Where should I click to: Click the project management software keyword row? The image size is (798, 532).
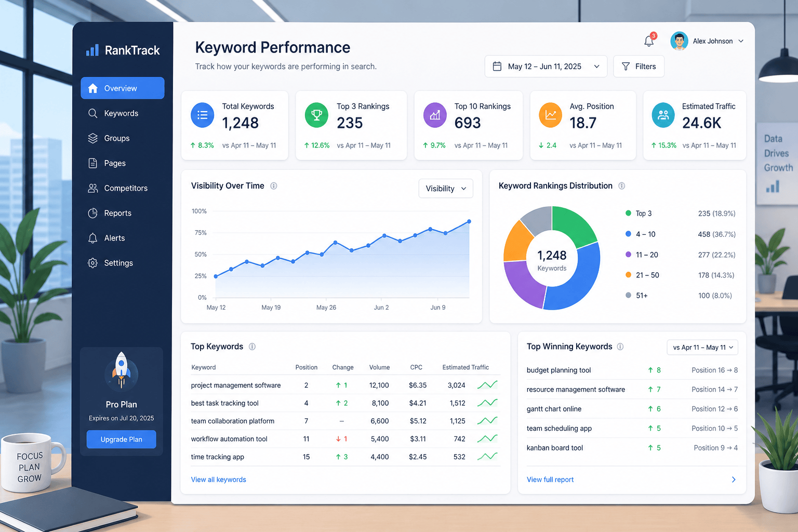[x=345, y=385]
